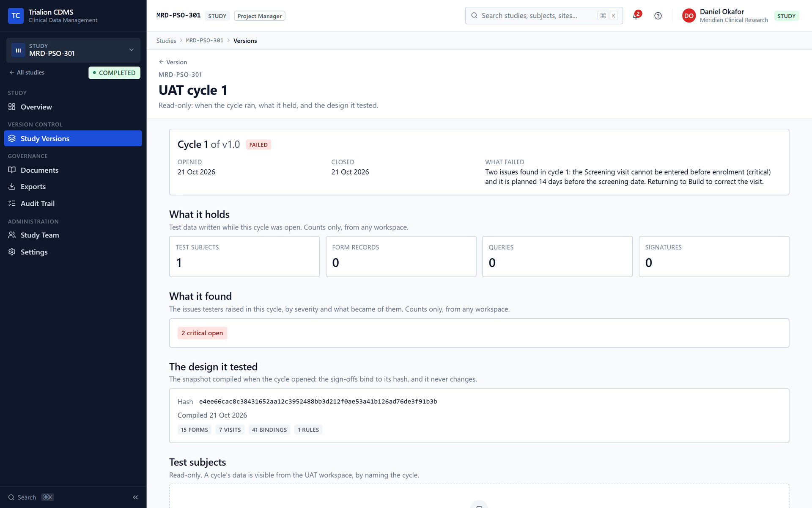The image size is (812, 508).
Task: Click the 7 VISITS chip
Action: pyautogui.click(x=230, y=430)
